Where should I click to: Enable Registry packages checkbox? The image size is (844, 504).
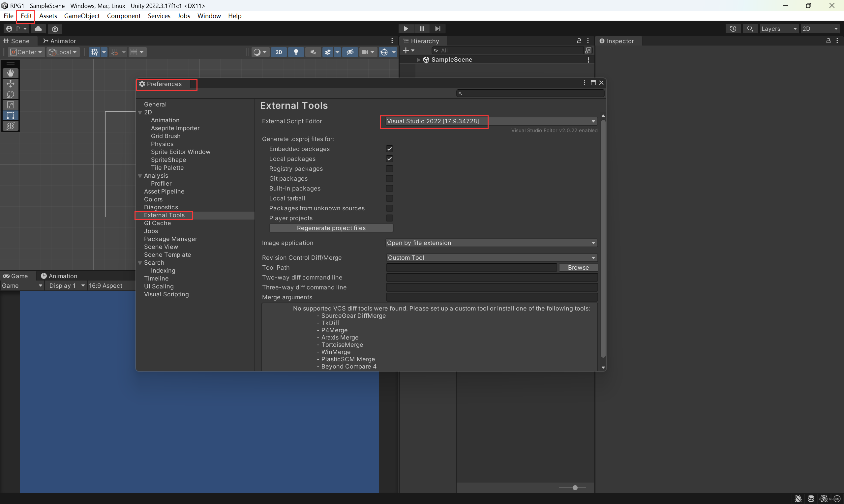[x=389, y=168]
